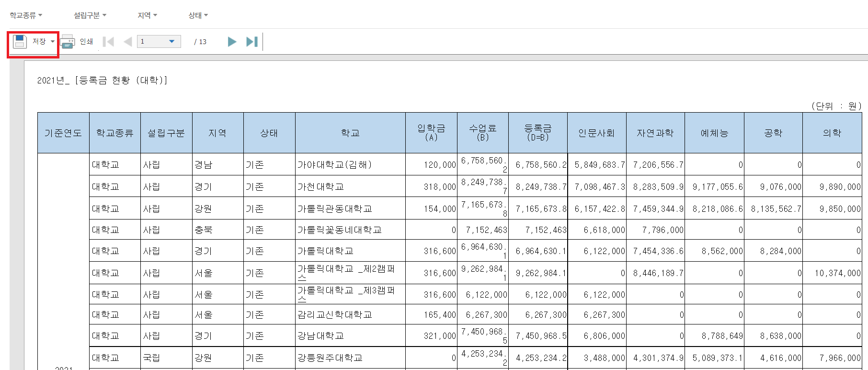
Task: Select the 가야대학교(김해) school cell
Action: click(350, 164)
